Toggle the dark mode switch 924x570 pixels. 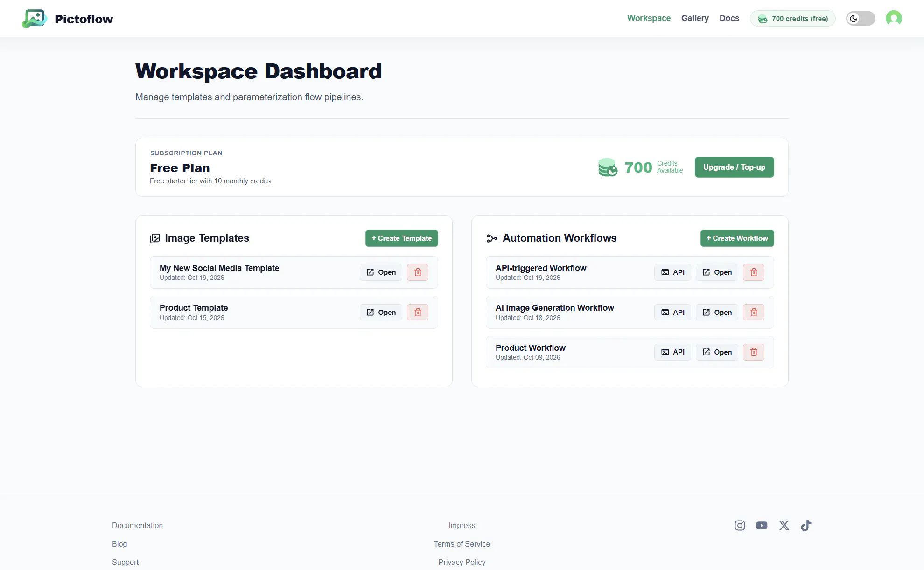pos(861,18)
